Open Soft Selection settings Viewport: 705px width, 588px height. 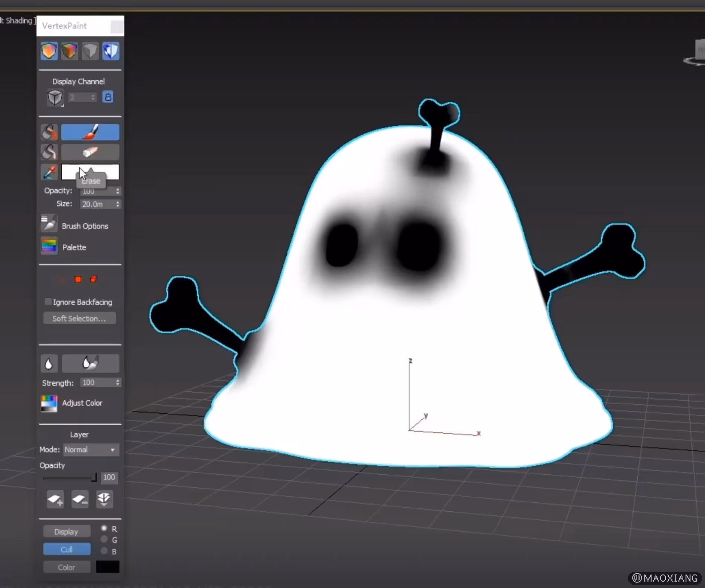click(x=79, y=318)
